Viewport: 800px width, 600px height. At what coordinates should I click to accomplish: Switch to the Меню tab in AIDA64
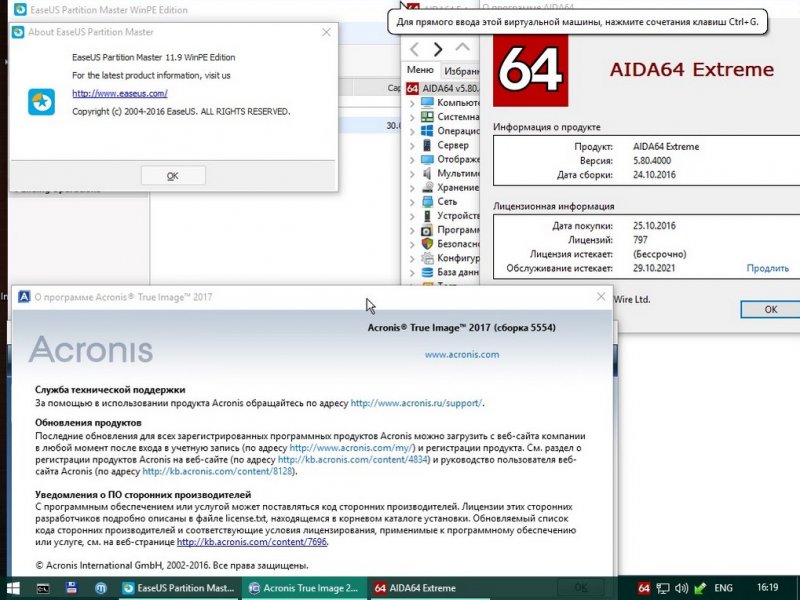click(420, 70)
